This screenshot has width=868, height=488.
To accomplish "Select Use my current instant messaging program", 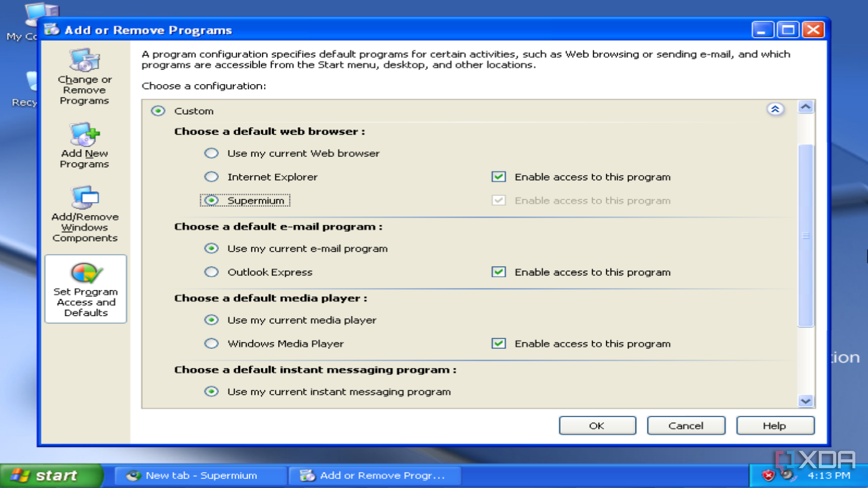I will [x=212, y=391].
